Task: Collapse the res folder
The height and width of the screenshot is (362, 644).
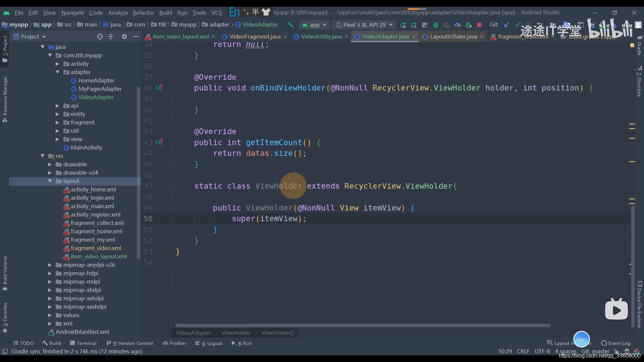Action: [x=43, y=156]
